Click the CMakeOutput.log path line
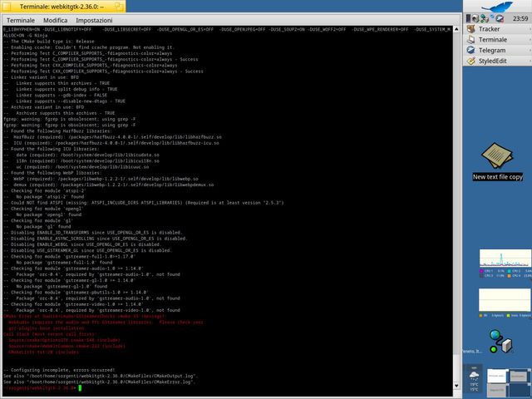Viewport: 532px width, 399px height. pyautogui.click(x=101, y=376)
